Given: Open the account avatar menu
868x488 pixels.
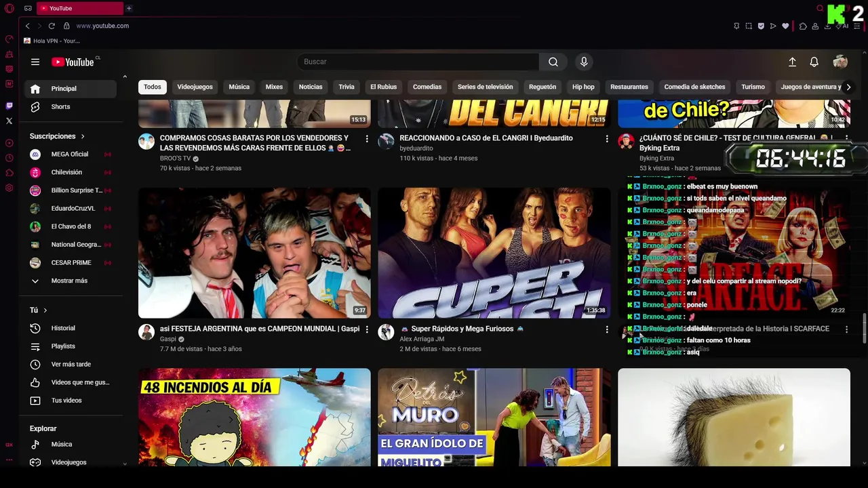Looking at the screenshot, I should point(840,62).
